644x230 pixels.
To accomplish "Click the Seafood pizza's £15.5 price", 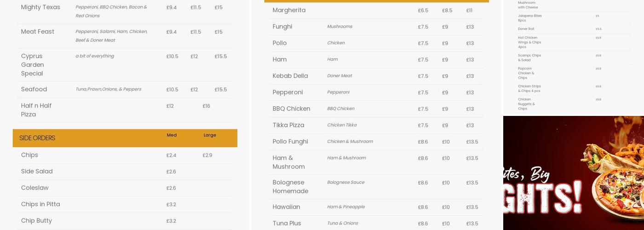I will [220, 90].
